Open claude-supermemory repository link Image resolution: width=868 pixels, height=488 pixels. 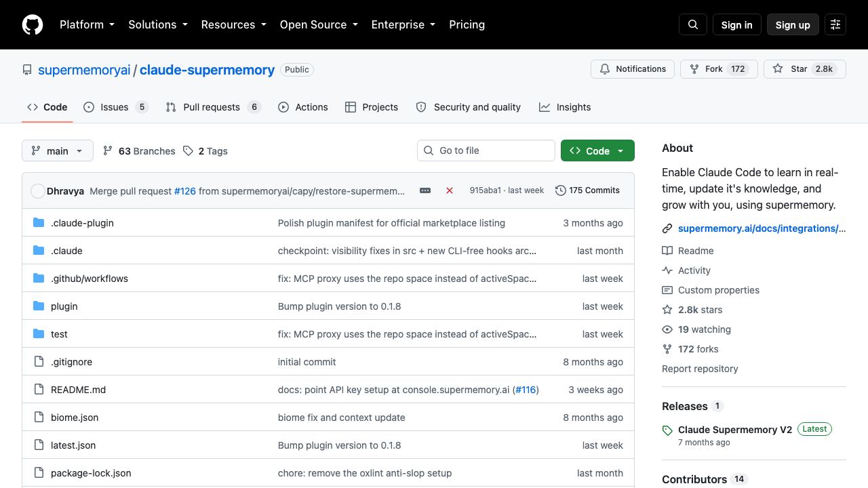(x=207, y=70)
